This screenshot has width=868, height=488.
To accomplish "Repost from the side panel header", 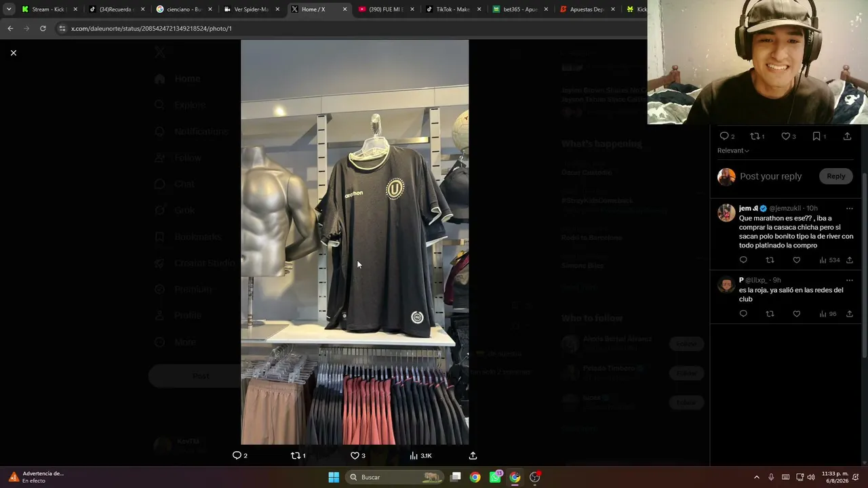I will tap(757, 136).
